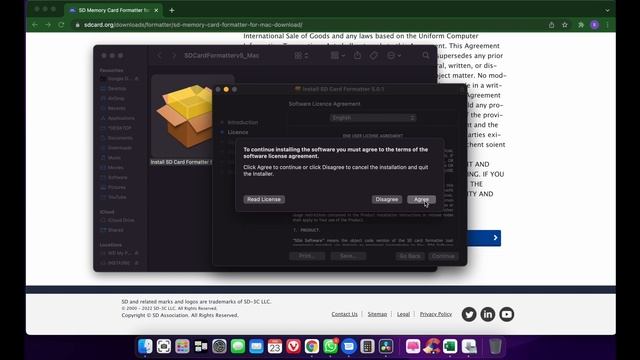Open Finder icon view switcher
640x360 pixels.
(x=301, y=56)
